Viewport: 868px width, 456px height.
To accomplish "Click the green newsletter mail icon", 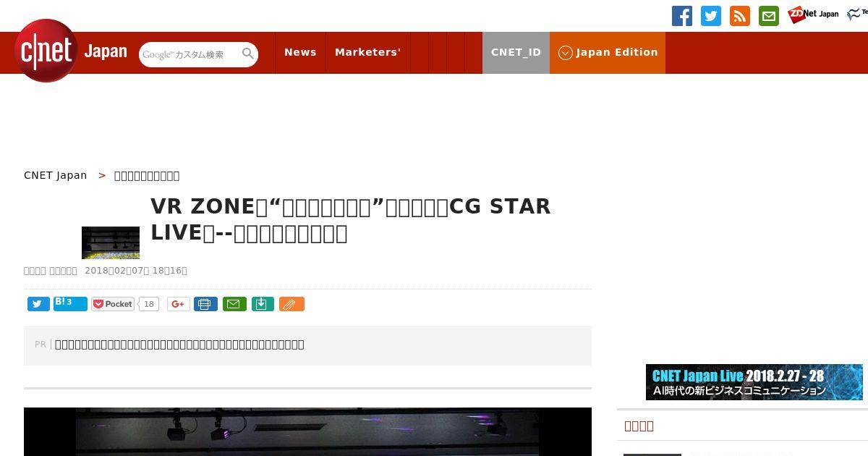I will (769, 16).
